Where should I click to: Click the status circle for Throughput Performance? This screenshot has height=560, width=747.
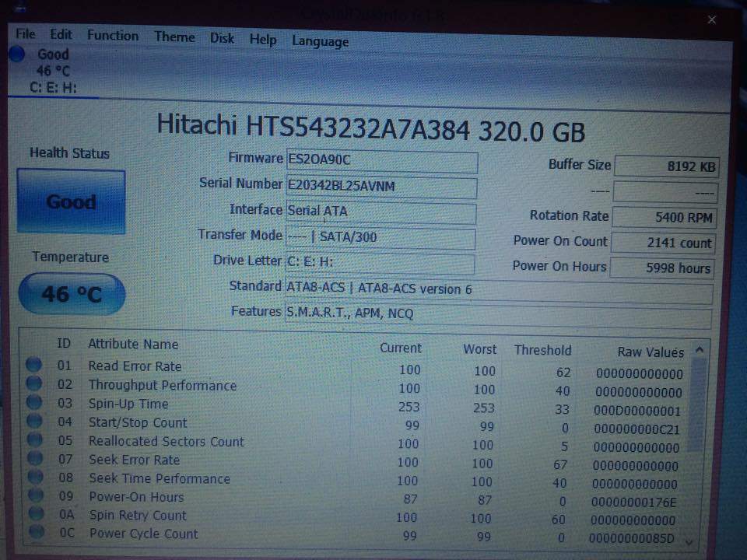(33, 384)
